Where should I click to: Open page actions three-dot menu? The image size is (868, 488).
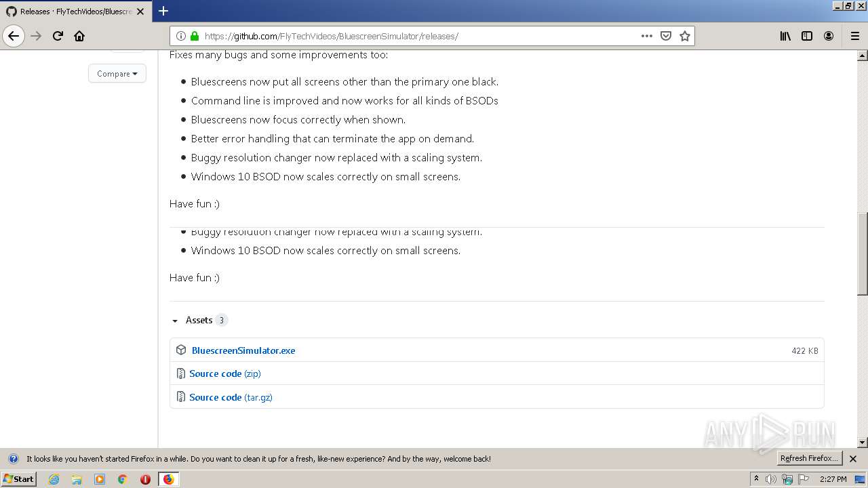(647, 36)
